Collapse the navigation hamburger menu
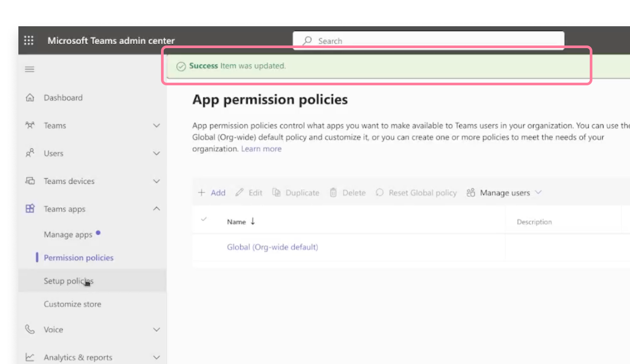This screenshot has width=630, height=364. click(x=30, y=69)
